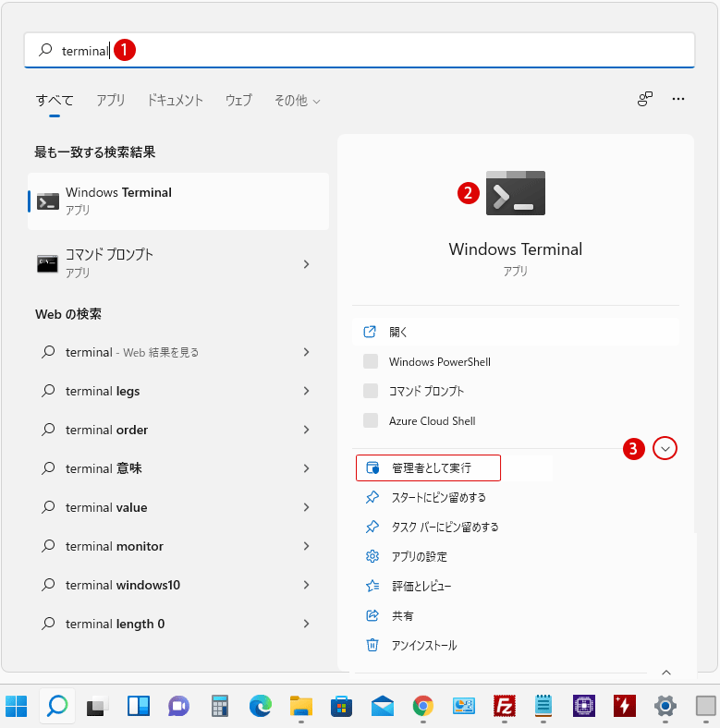Open the search feedback/account icon
The width and height of the screenshot is (720, 728).
645,99
